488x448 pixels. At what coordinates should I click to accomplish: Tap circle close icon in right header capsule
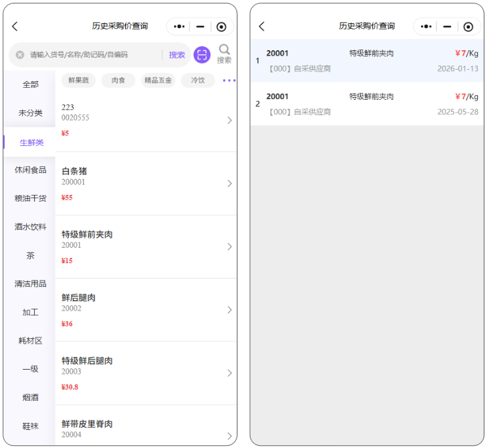(x=468, y=27)
